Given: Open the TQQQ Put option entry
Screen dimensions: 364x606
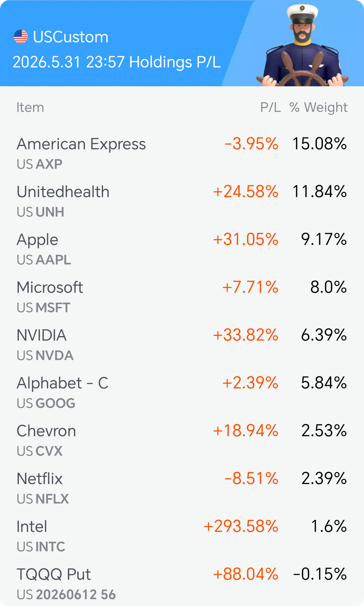Looking at the screenshot, I should tap(182, 584).
